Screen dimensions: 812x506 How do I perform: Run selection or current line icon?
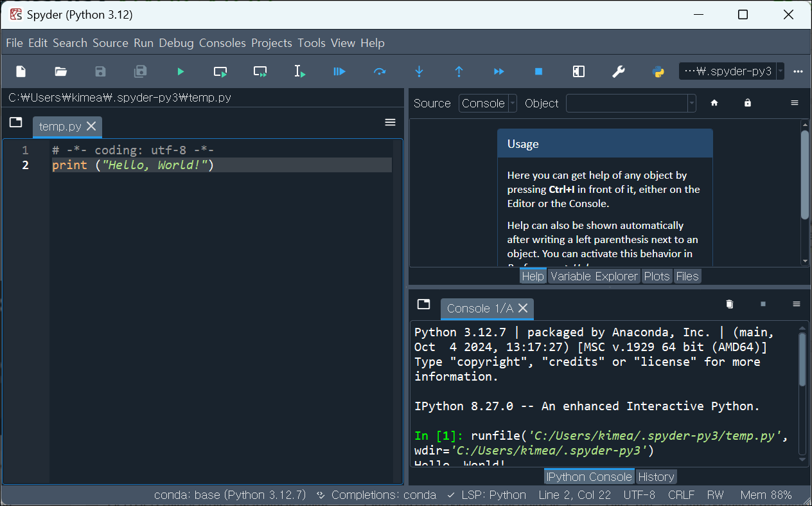pos(300,71)
